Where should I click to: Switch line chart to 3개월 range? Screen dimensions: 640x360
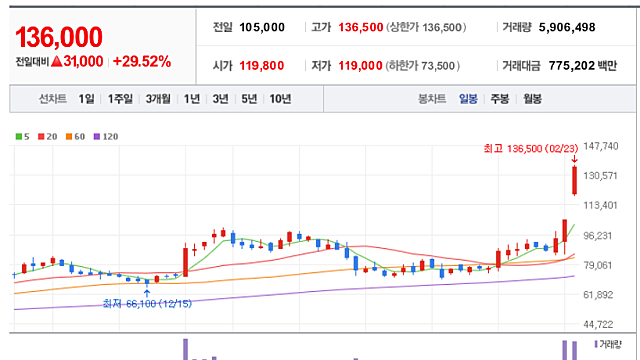pyautogui.click(x=158, y=99)
